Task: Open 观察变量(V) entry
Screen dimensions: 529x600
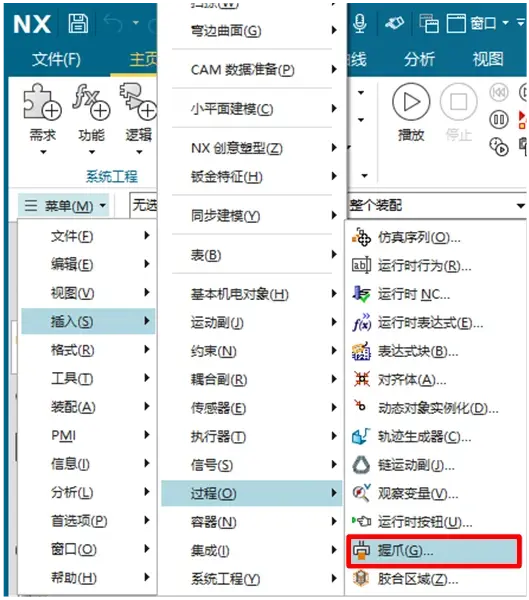Action: click(x=435, y=494)
